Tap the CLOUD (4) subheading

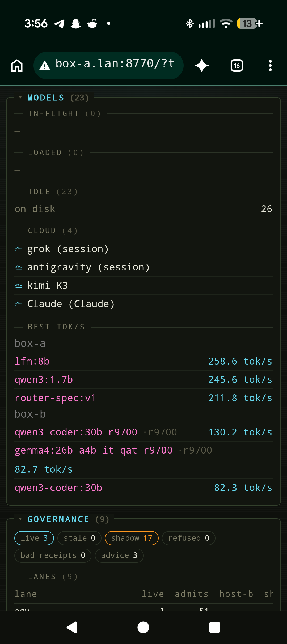coord(53,231)
